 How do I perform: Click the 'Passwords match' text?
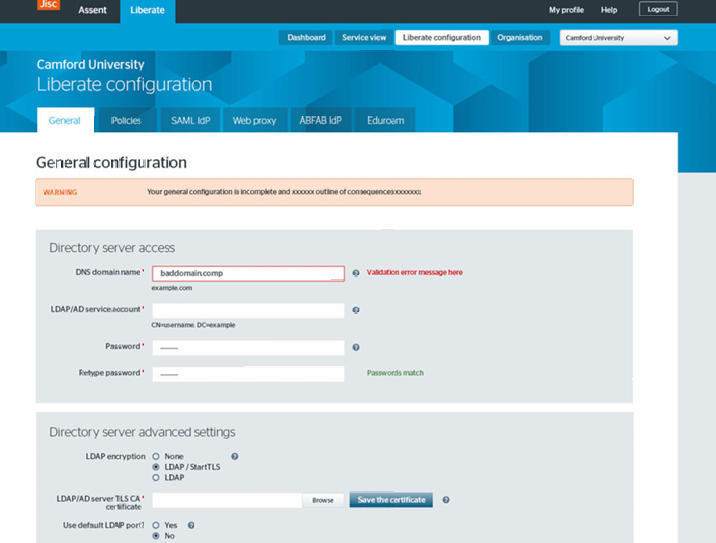point(395,373)
